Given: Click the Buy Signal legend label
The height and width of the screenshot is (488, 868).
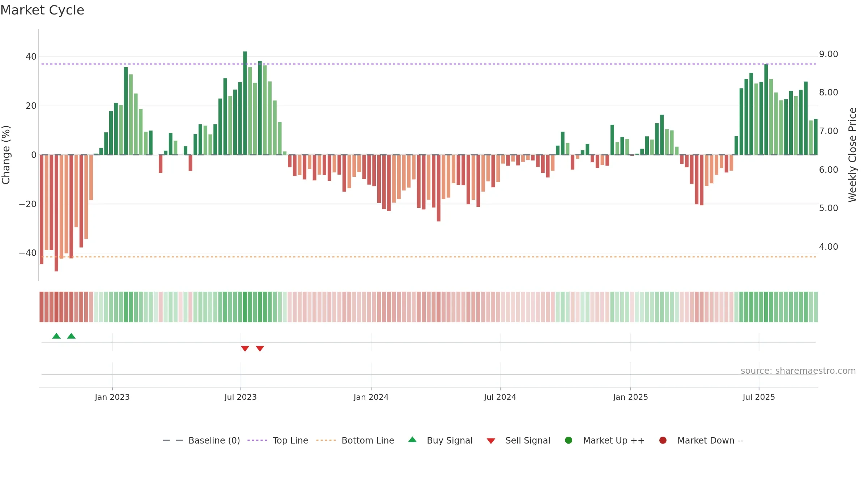Looking at the screenshot, I should point(450,440).
